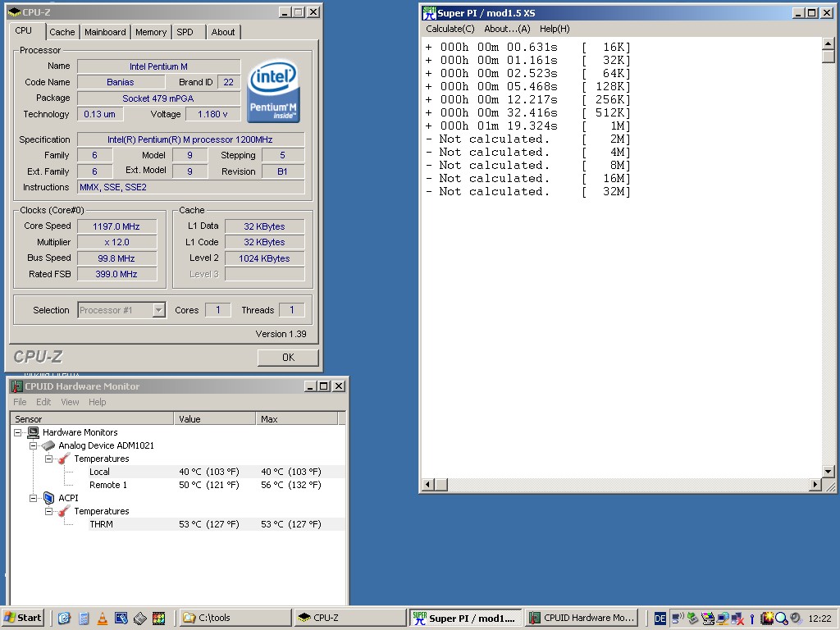The image size is (840, 630).
Task: Click the computer icon beside Hardware Monitors
Action: [x=33, y=431]
